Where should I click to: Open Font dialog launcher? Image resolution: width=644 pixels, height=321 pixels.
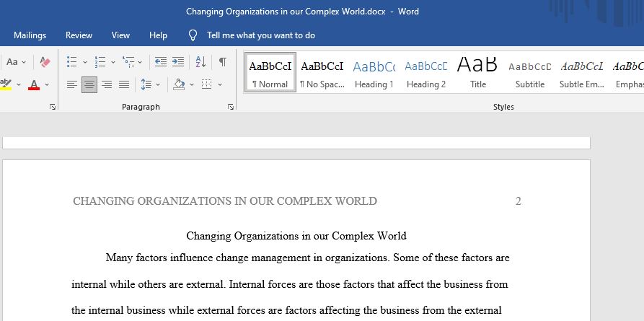click(x=53, y=107)
